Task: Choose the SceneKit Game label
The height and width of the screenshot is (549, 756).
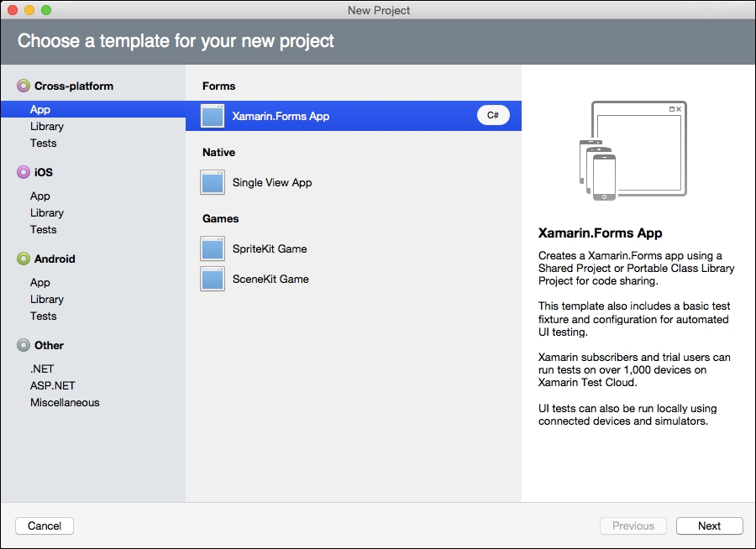Action: 270,279
